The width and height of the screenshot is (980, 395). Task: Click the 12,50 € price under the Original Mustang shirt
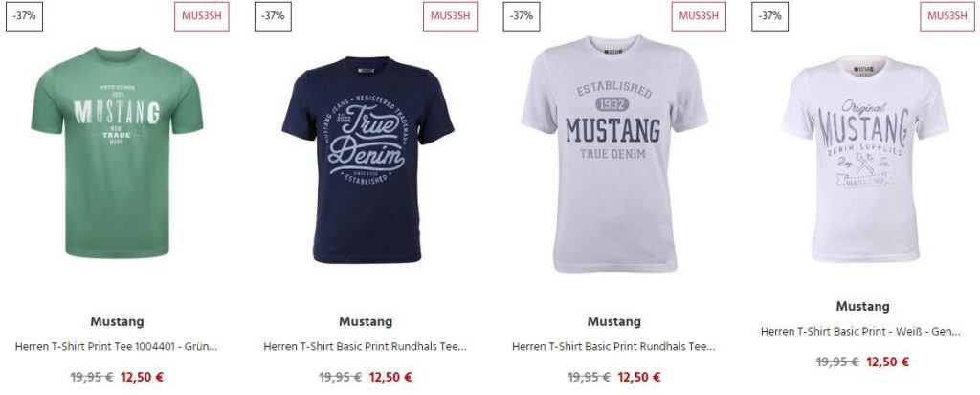pyautogui.click(x=887, y=362)
